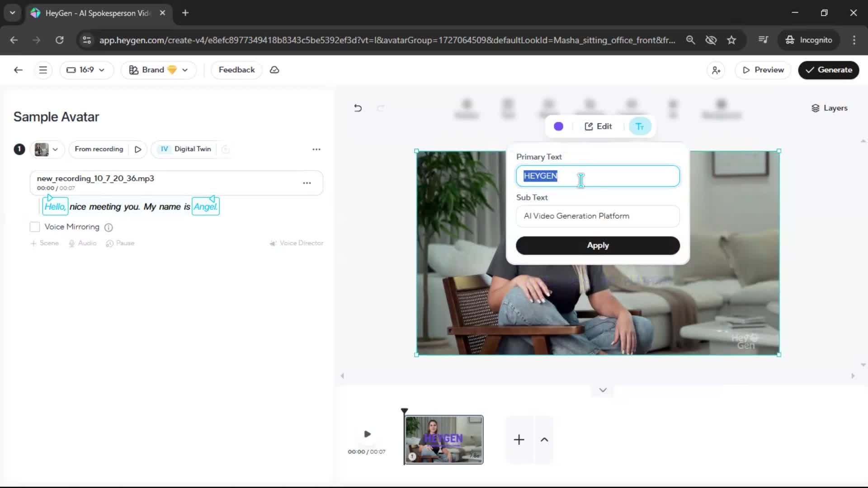The height and width of the screenshot is (488, 868).
Task: Play the From recording audio
Action: (138, 149)
